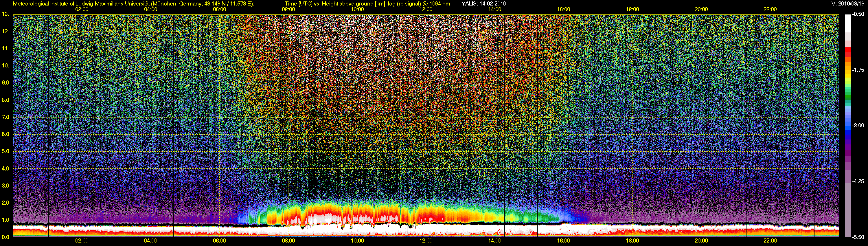Click the '12.' height axis label
Screen dimensions: 868x246
tap(5, 32)
